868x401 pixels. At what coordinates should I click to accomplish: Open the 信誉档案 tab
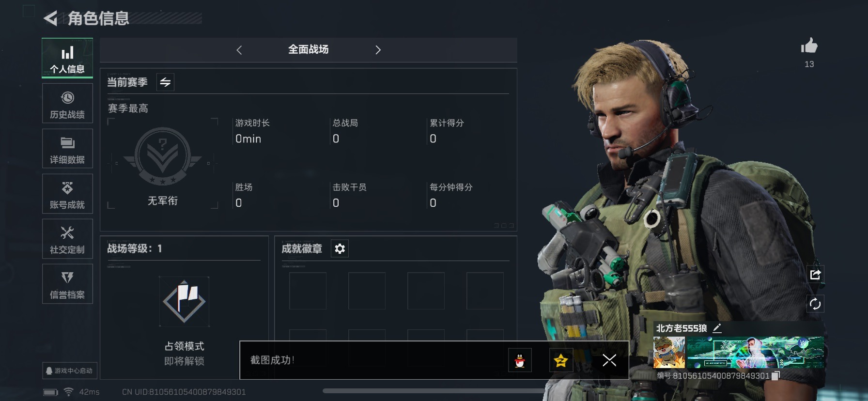point(67,284)
